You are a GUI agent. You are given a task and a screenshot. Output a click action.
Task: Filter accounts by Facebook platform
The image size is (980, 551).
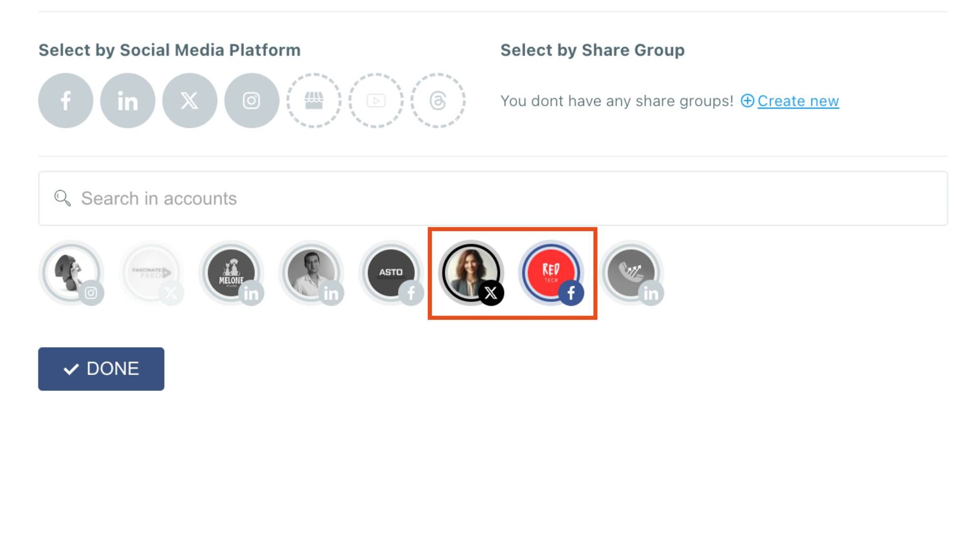(x=65, y=100)
